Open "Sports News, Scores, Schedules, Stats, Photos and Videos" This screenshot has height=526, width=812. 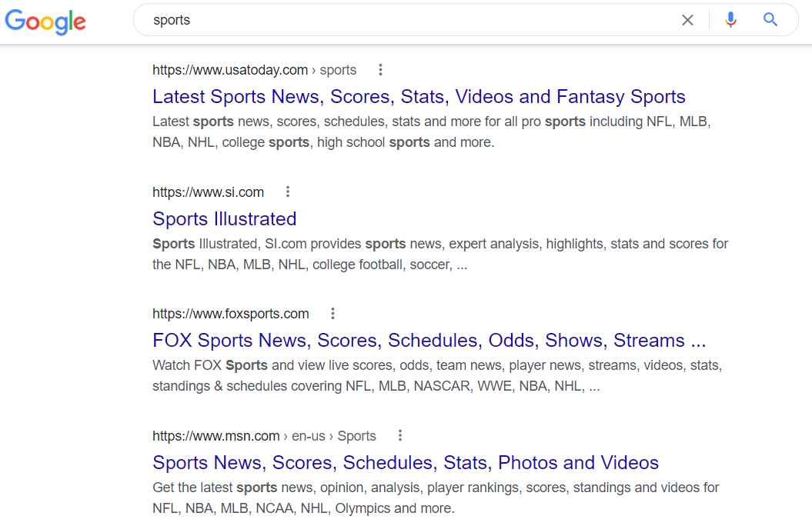pyautogui.click(x=406, y=462)
